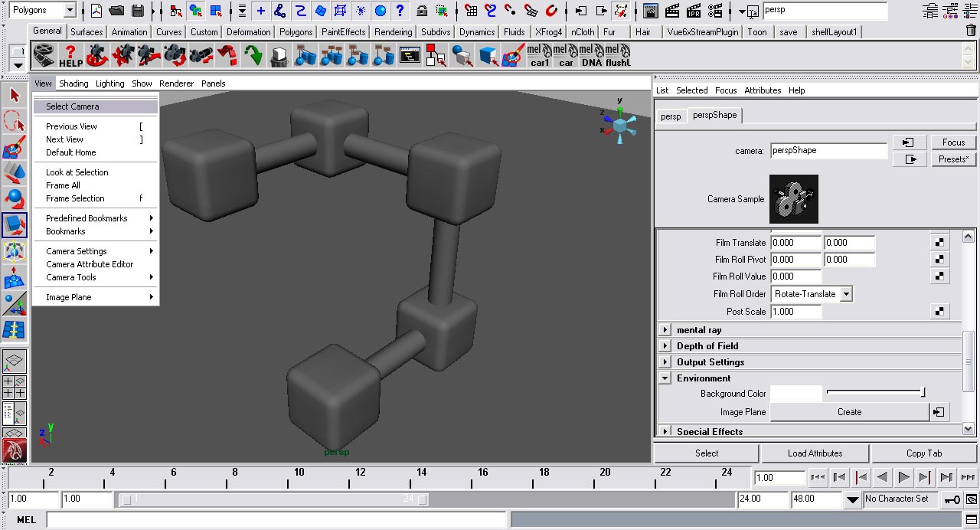Switch to the persp tab
The image size is (980, 530).
click(x=671, y=116)
